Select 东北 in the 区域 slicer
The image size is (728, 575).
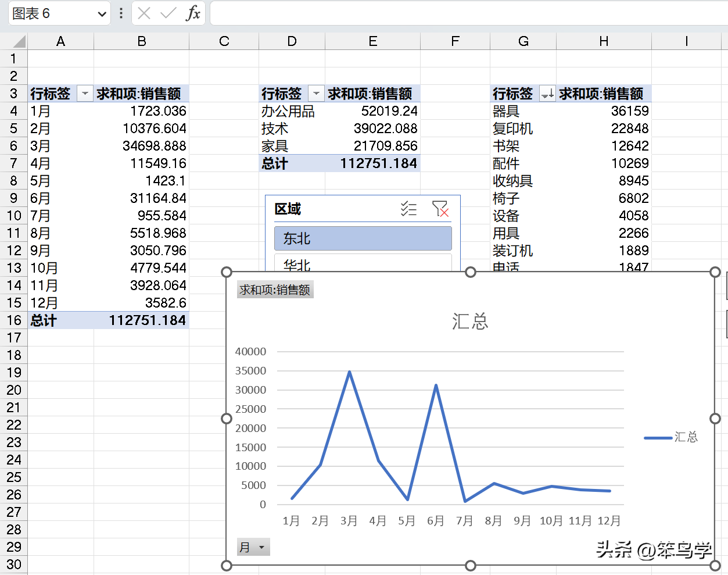point(363,238)
